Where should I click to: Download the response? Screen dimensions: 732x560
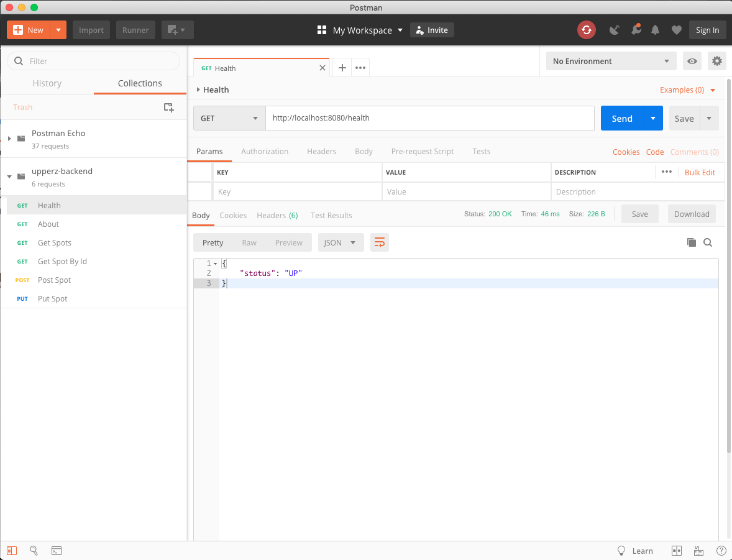692,214
